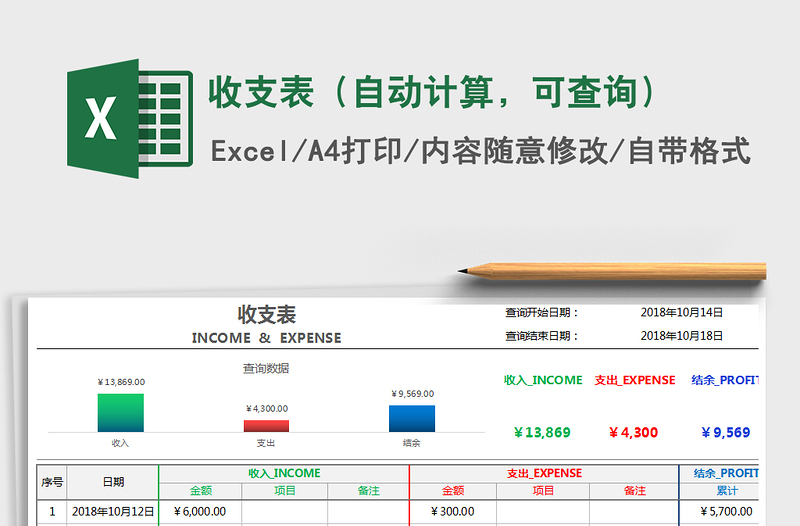Select red total ¥4,300

coord(633,433)
